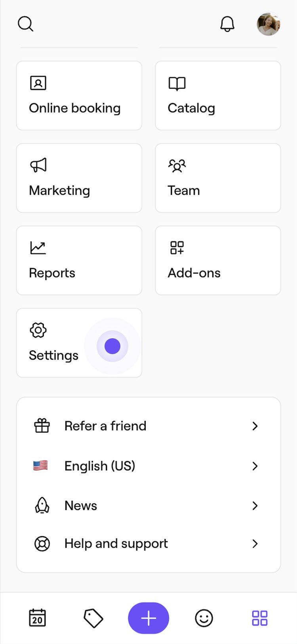Open notifications bell
This screenshot has height=644, width=297.
coord(227,24)
